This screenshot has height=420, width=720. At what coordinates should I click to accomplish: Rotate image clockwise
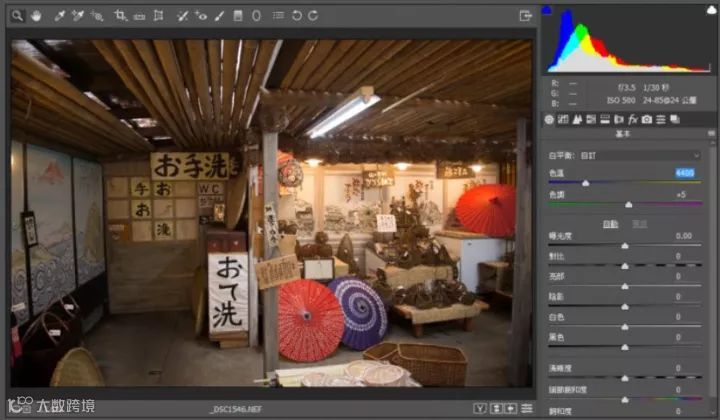pyautogui.click(x=313, y=16)
